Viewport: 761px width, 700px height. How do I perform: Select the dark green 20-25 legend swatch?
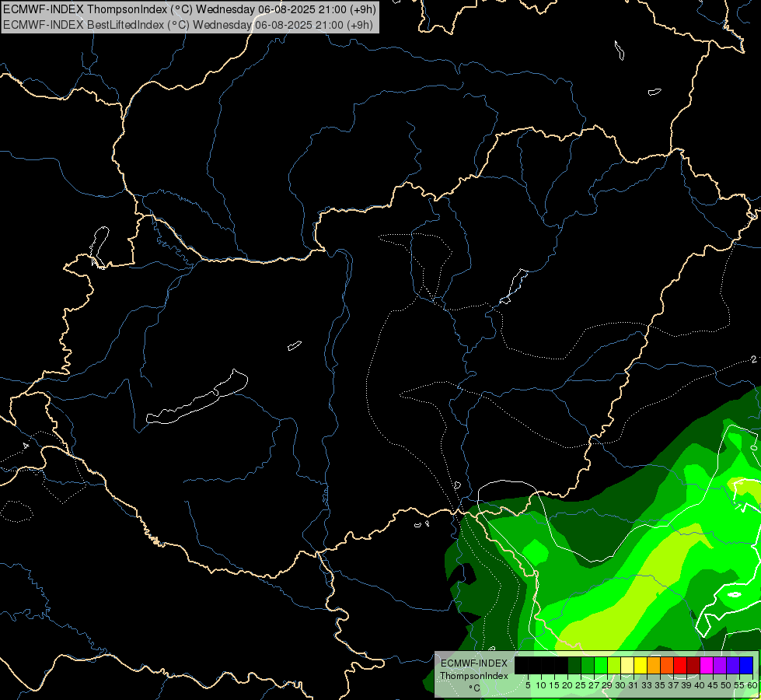click(x=574, y=665)
